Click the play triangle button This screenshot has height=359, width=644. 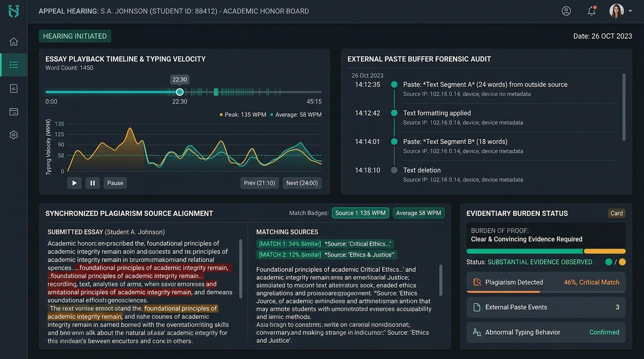click(x=74, y=183)
